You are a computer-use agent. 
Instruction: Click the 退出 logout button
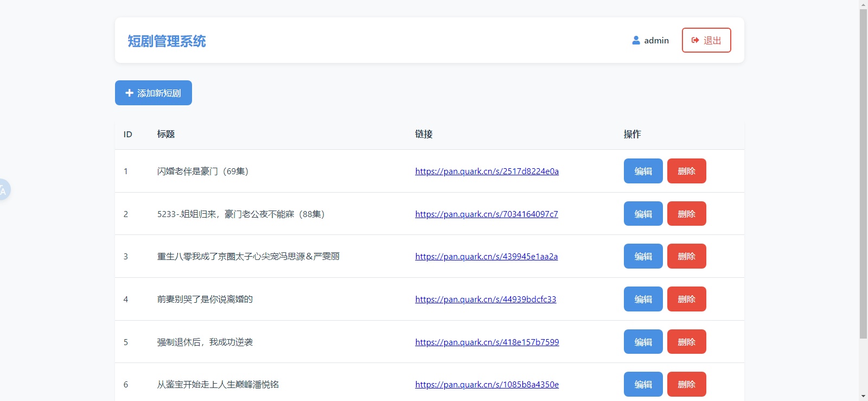click(x=706, y=40)
